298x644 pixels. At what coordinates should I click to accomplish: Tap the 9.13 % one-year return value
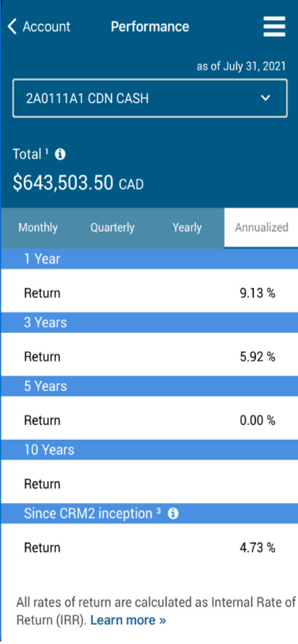pos(257,293)
